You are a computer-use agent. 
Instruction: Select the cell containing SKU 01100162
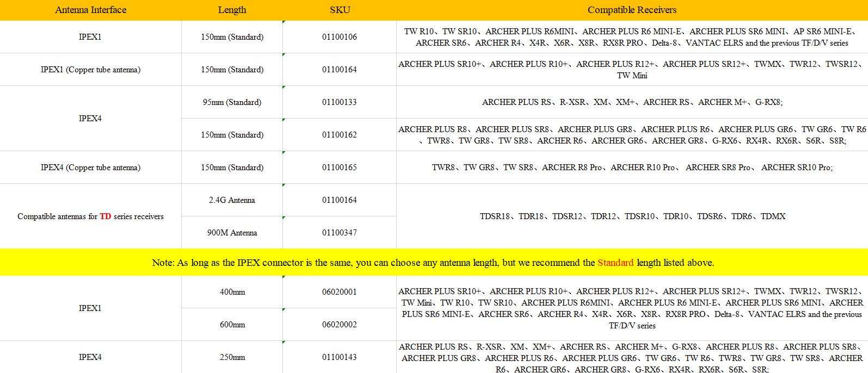(x=340, y=135)
